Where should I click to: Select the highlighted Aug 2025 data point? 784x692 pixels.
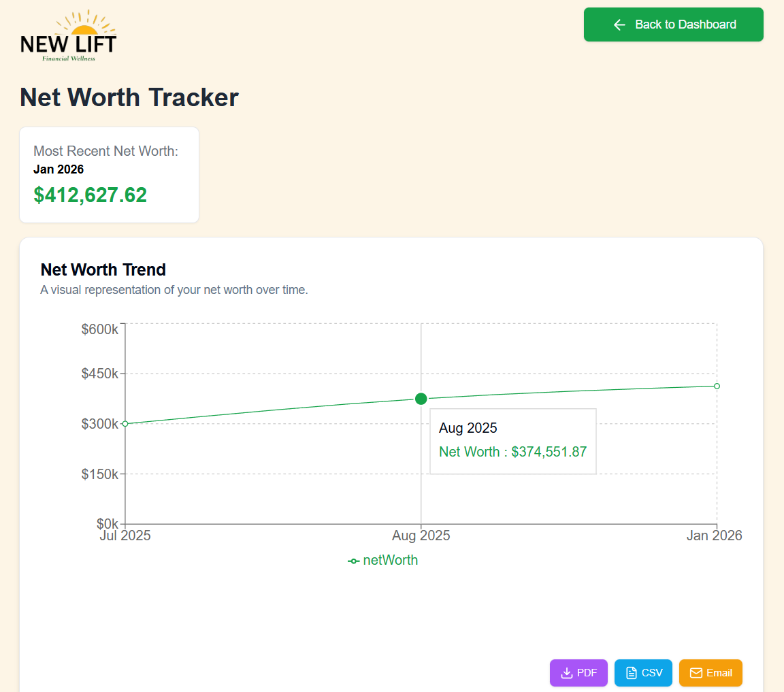pyautogui.click(x=421, y=399)
